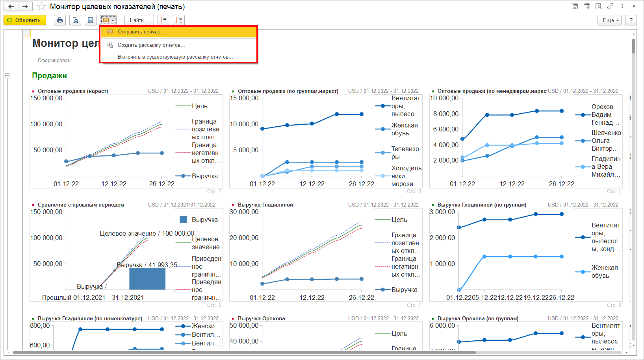Select the Продажи section heading
The height and width of the screenshot is (360, 644).
click(49, 76)
